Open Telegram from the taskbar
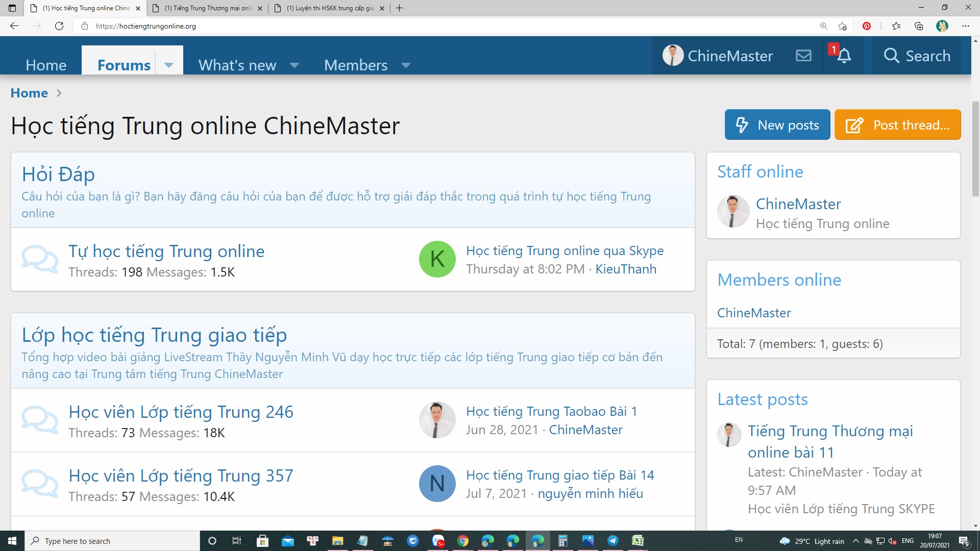This screenshot has height=551, width=980. click(x=612, y=541)
